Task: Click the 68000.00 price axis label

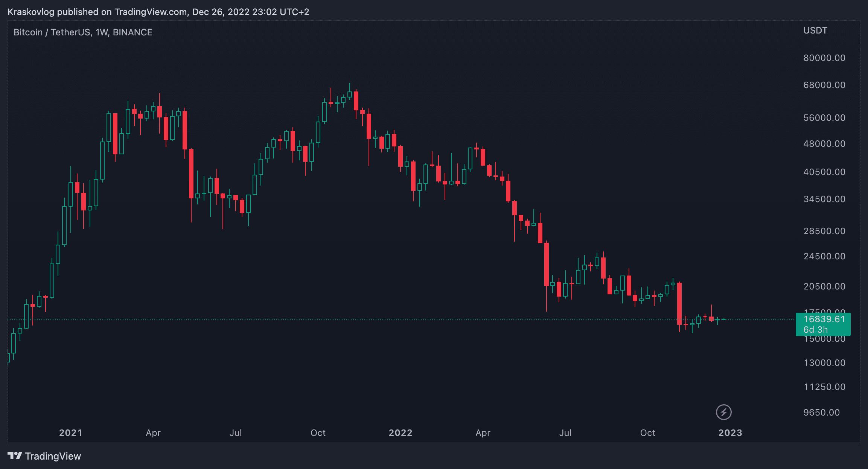Action: [824, 85]
